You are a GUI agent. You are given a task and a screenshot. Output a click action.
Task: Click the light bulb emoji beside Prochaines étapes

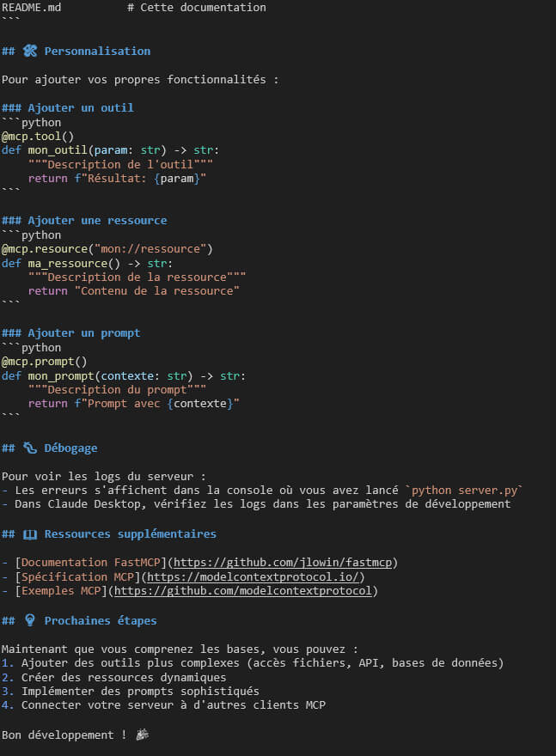30,621
